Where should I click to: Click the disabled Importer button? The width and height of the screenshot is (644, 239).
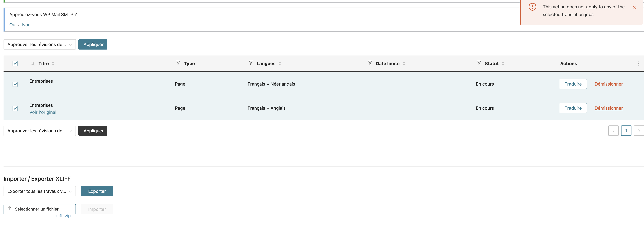click(97, 209)
